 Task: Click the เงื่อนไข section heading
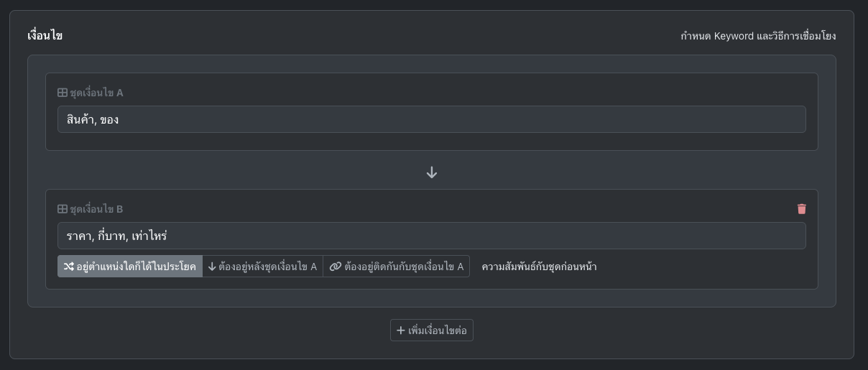pos(45,35)
